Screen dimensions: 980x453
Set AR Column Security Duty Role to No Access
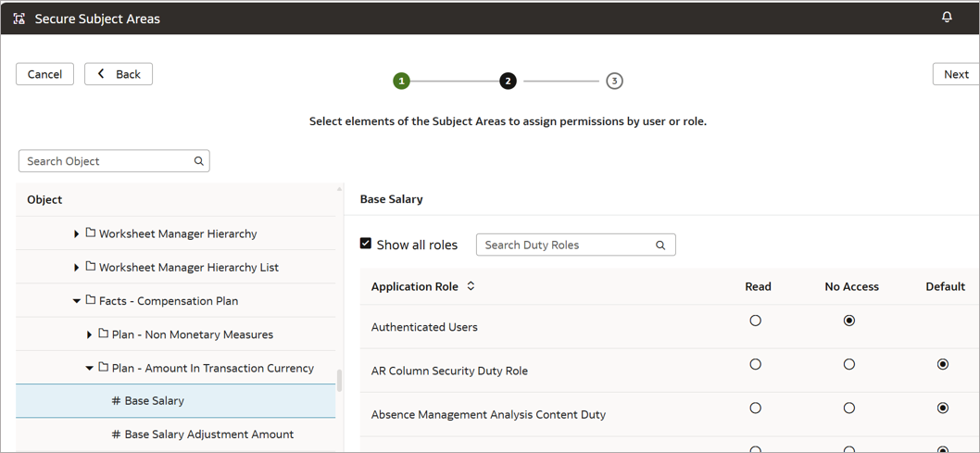point(848,365)
